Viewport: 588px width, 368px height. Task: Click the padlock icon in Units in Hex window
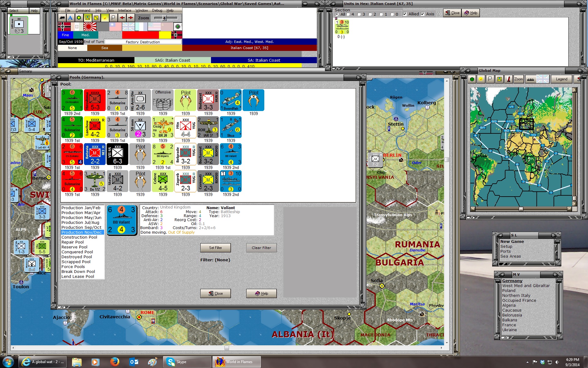[x=439, y=13]
